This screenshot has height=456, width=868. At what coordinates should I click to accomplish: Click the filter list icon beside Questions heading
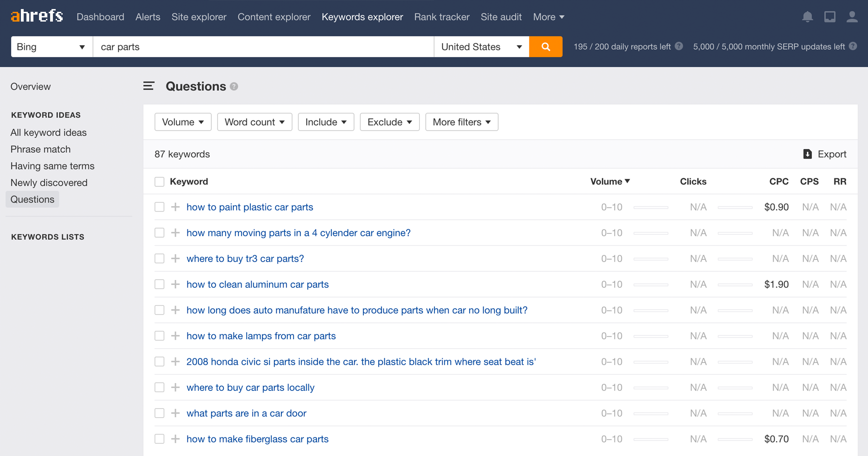tap(149, 86)
